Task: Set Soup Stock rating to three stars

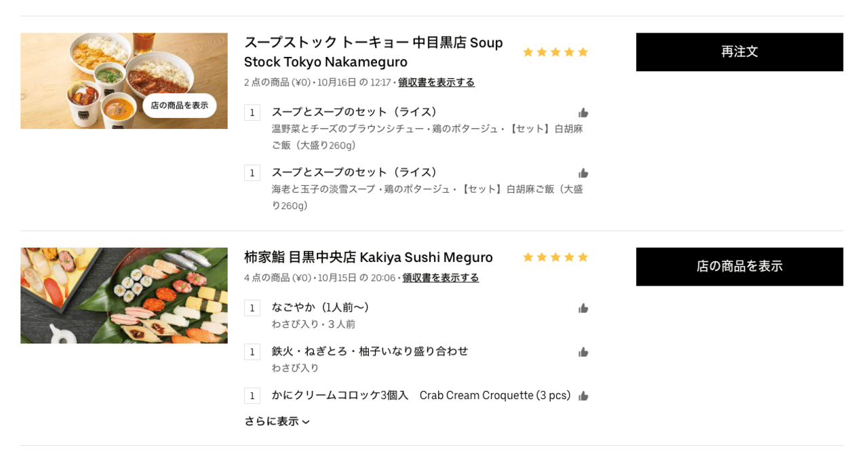Action: (x=555, y=52)
